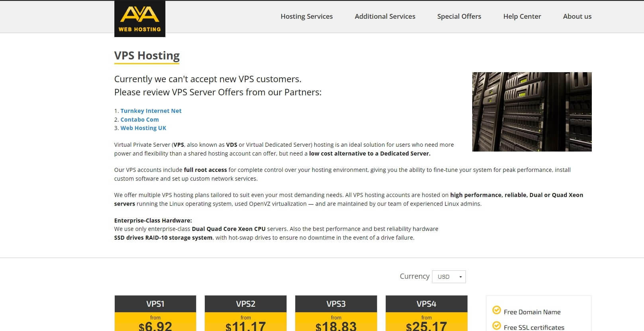Select the VPS4 plan header
The image size is (644, 331).
tap(426, 304)
